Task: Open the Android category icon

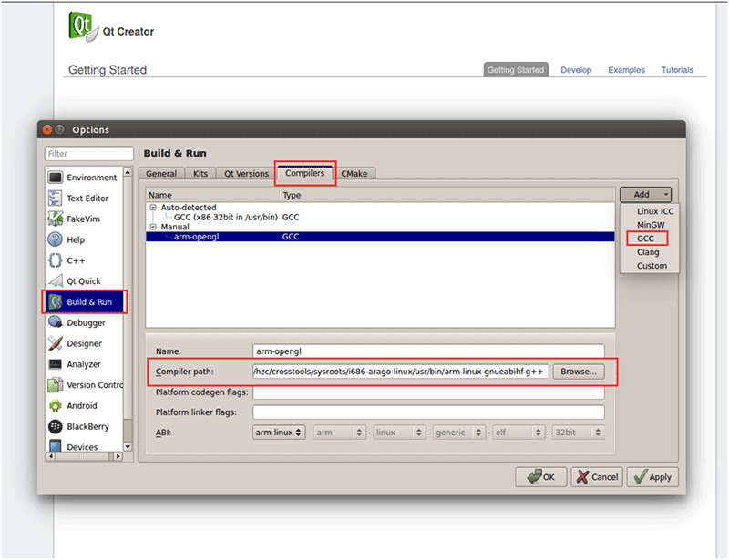Action: [56, 405]
